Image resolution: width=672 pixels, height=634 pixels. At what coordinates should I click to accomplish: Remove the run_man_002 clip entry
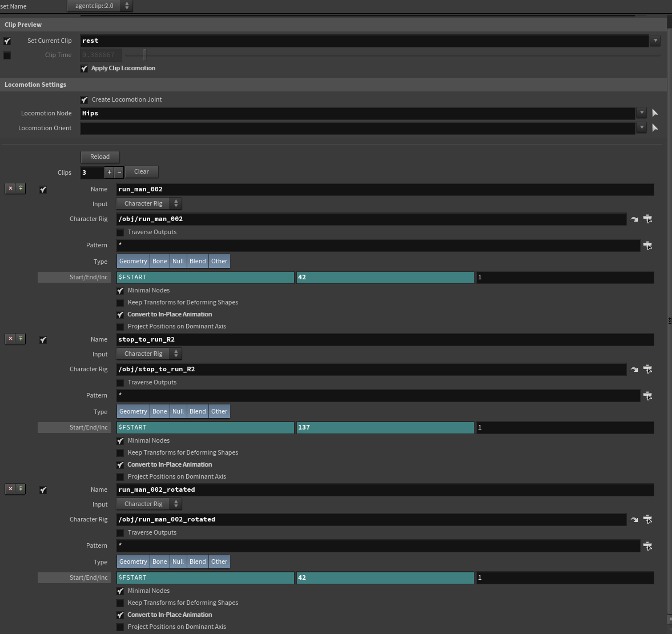click(10, 188)
